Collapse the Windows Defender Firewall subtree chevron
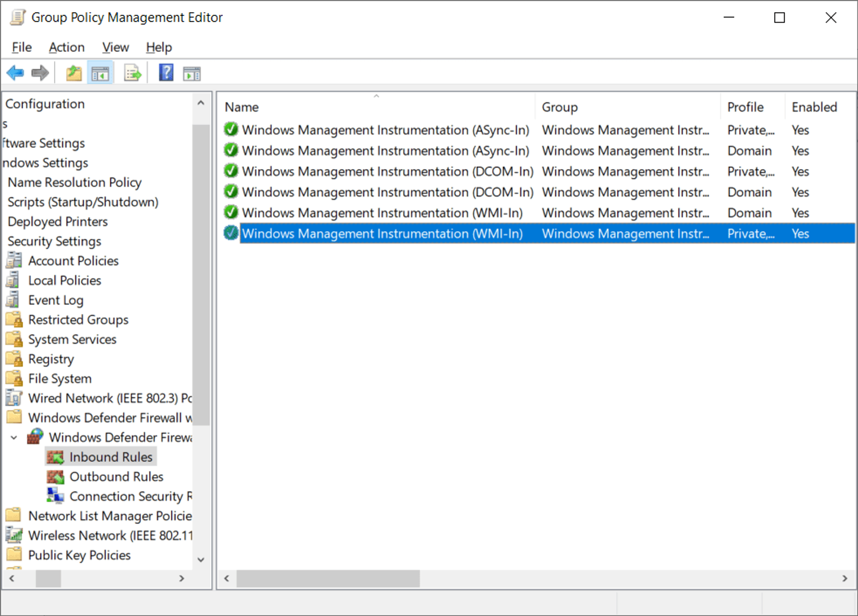The image size is (858, 616). [x=14, y=438]
